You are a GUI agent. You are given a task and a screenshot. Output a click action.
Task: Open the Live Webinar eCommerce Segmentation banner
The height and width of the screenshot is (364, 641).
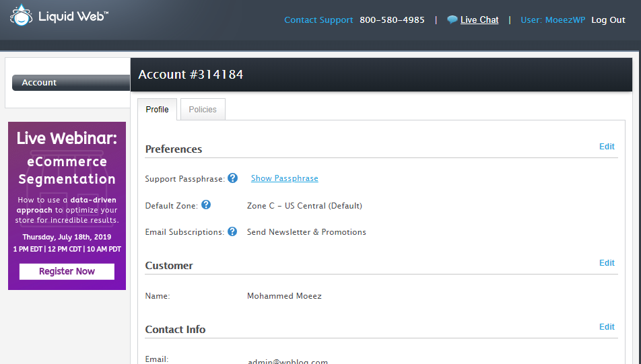point(67,206)
